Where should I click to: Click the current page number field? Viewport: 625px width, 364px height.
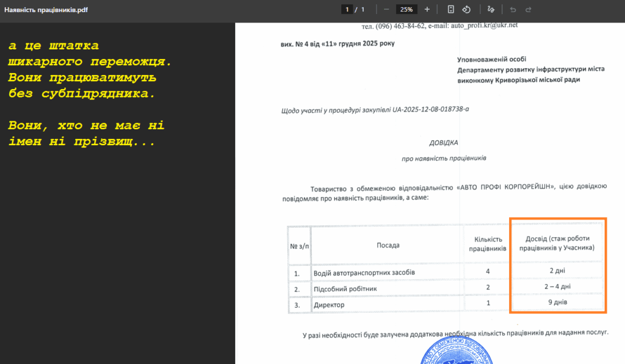(x=347, y=9)
